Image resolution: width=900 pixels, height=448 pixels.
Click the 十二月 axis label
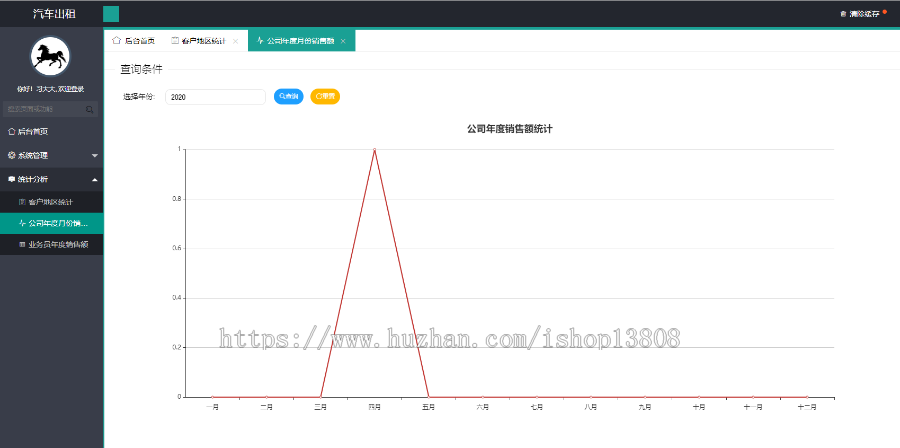(806, 407)
